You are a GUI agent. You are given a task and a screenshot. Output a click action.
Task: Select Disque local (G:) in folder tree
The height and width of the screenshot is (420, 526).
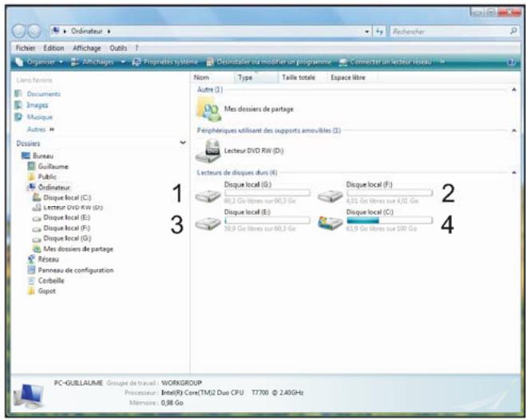(x=67, y=239)
